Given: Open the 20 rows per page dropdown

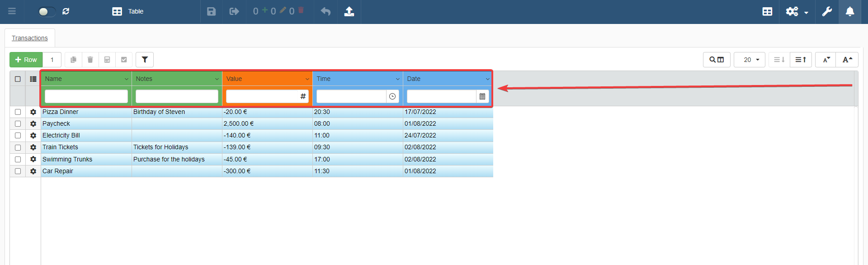Looking at the screenshot, I should point(750,60).
